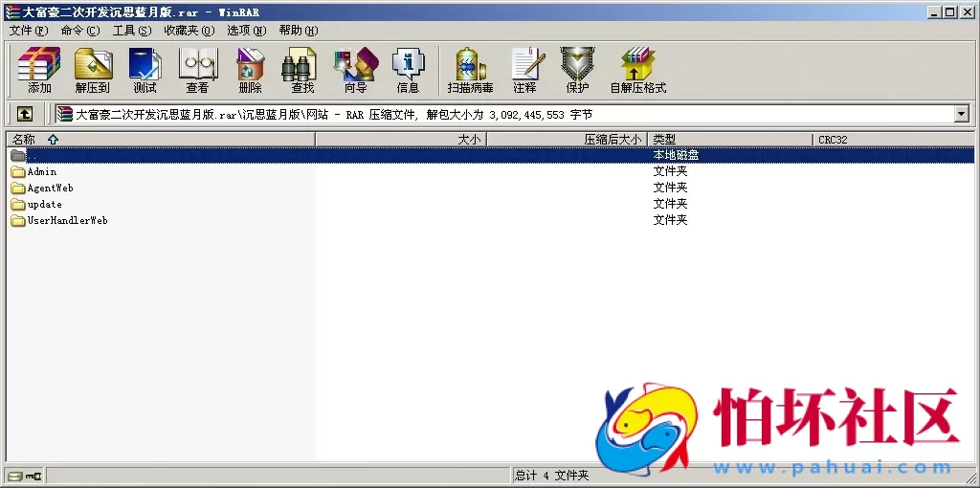Screen dimensions: 980x488
Task: Go up one folder level button
Action: pyautogui.click(x=24, y=114)
